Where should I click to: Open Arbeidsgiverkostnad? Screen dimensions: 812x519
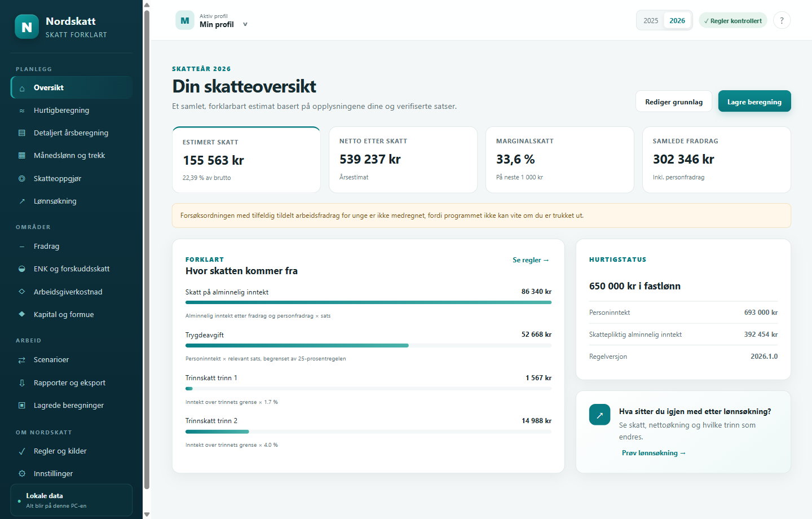[x=72, y=292]
